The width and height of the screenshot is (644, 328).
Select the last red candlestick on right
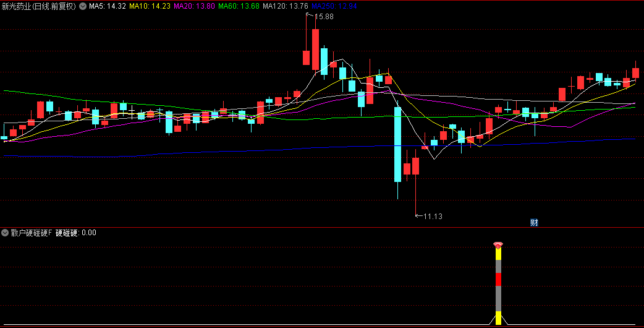[x=635, y=73]
